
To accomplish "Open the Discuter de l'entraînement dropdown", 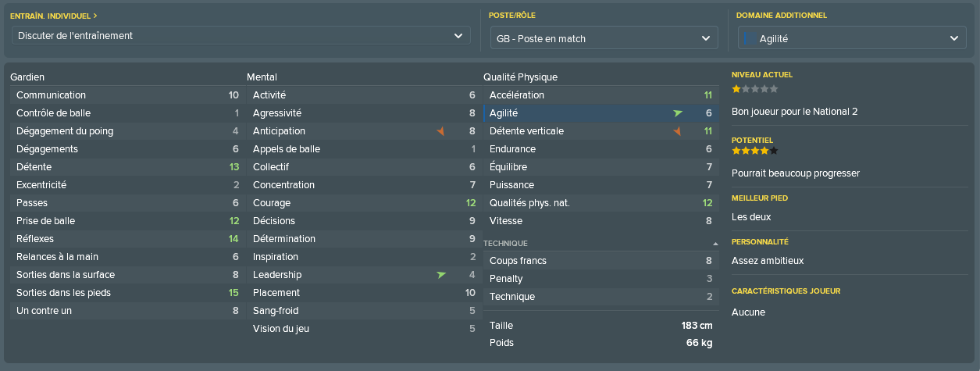I will (241, 36).
